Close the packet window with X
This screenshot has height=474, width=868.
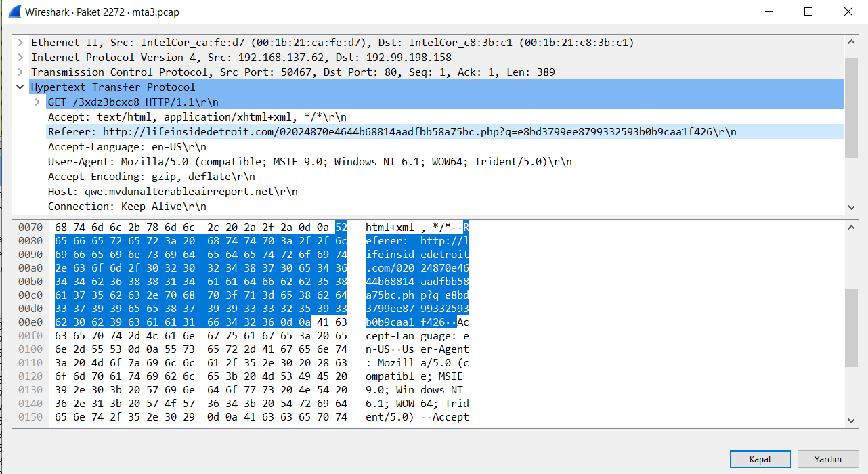(x=848, y=12)
